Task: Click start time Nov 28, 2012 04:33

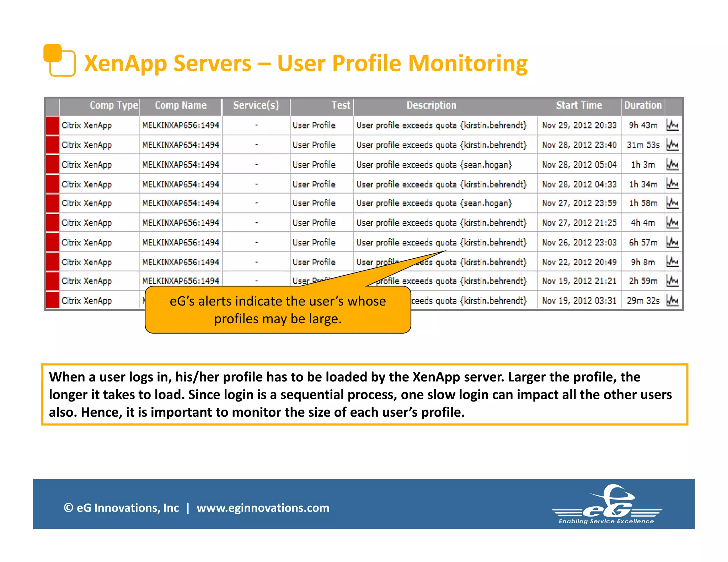Action: point(579,184)
